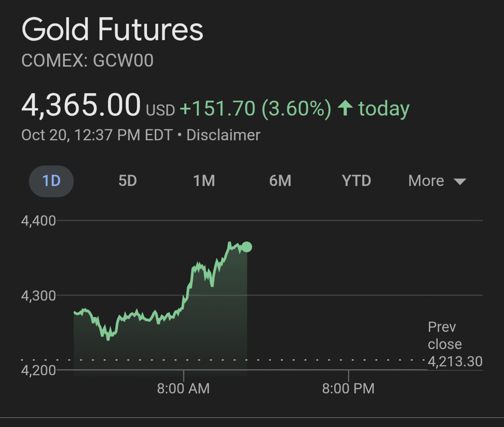Switch to the 1M chart range
The height and width of the screenshot is (427, 504).
(x=204, y=181)
